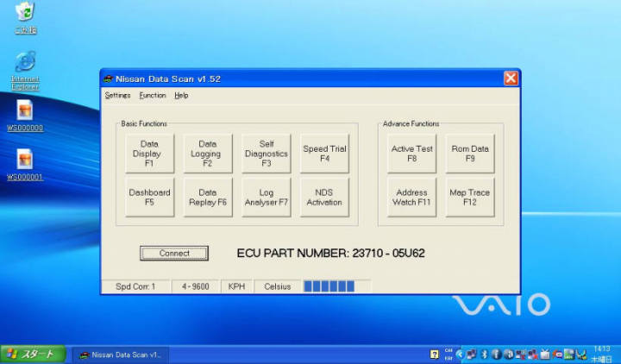Open the Data Logging F2 function
621x364 pixels.
[208, 154]
